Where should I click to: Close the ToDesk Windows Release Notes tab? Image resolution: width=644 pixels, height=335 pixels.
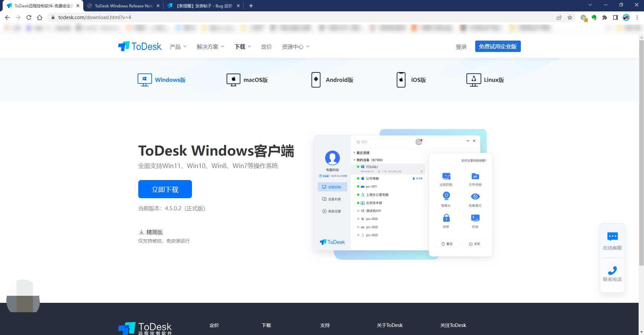158,6
